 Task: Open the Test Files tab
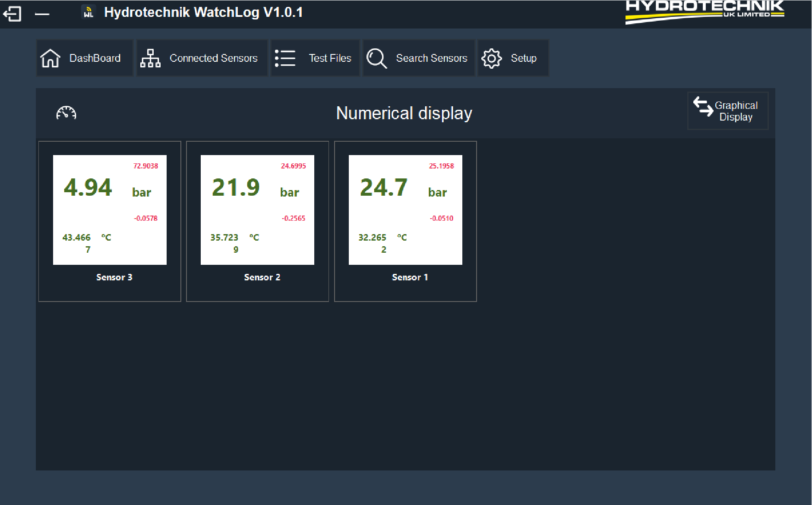pos(315,58)
